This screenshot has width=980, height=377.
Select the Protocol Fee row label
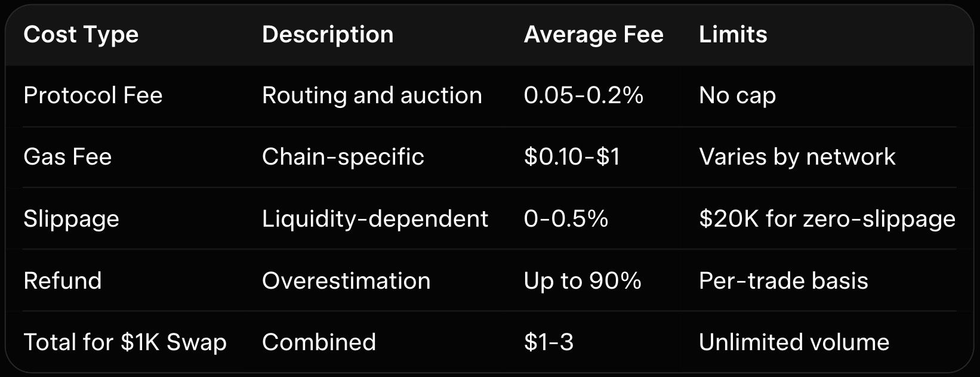point(93,95)
